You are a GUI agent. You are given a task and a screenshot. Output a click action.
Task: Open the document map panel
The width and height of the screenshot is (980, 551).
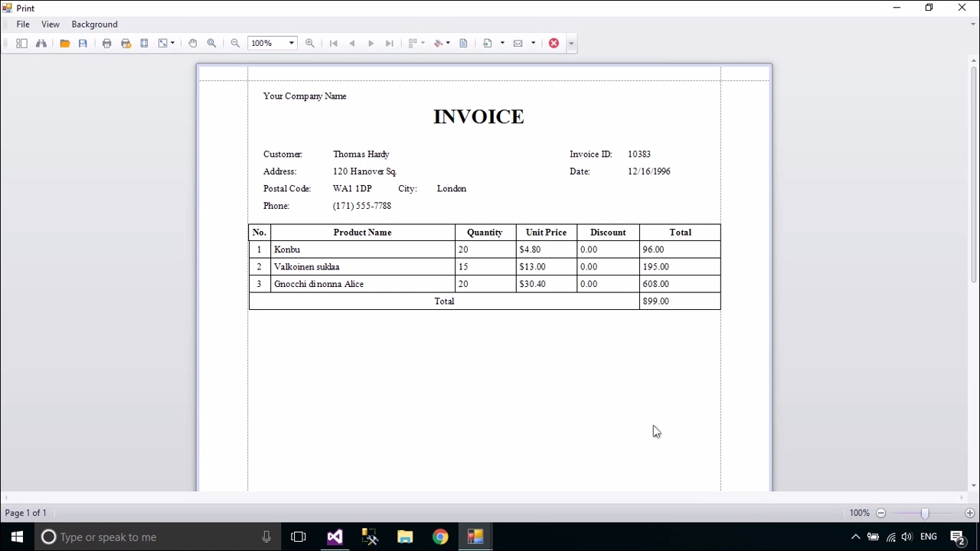(x=21, y=44)
